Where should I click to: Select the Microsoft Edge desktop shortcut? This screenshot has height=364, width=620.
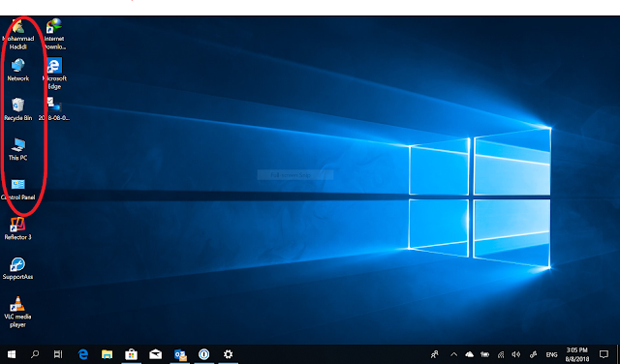[54, 74]
